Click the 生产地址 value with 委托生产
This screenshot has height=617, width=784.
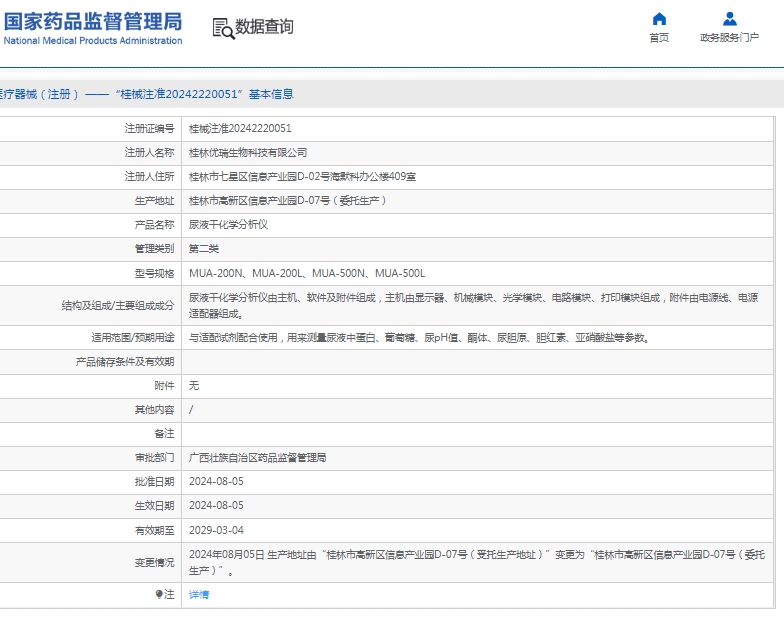[x=288, y=200]
